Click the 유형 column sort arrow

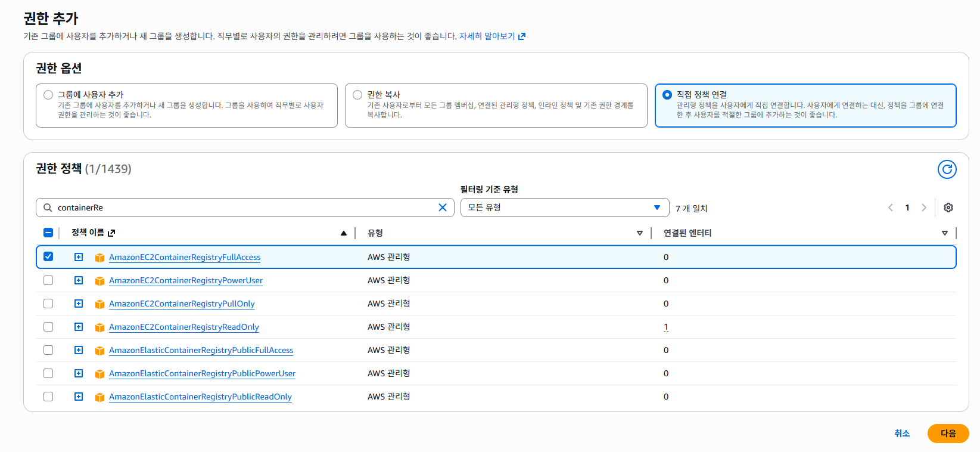(639, 233)
